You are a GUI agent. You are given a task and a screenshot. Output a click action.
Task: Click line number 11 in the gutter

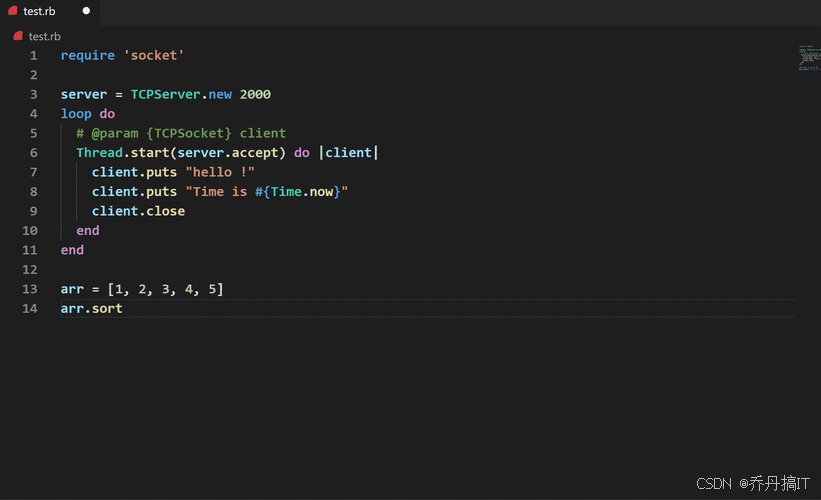click(30, 250)
